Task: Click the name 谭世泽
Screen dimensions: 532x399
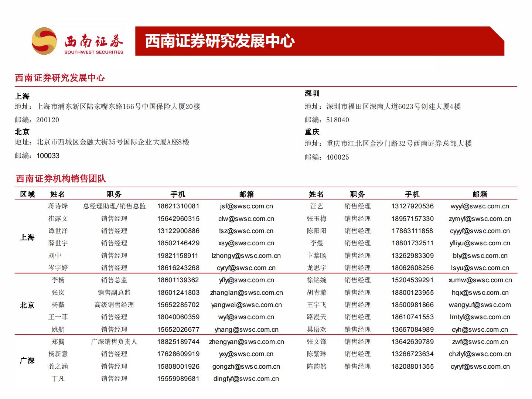Action: pyautogui.click(x=58, y=231)
